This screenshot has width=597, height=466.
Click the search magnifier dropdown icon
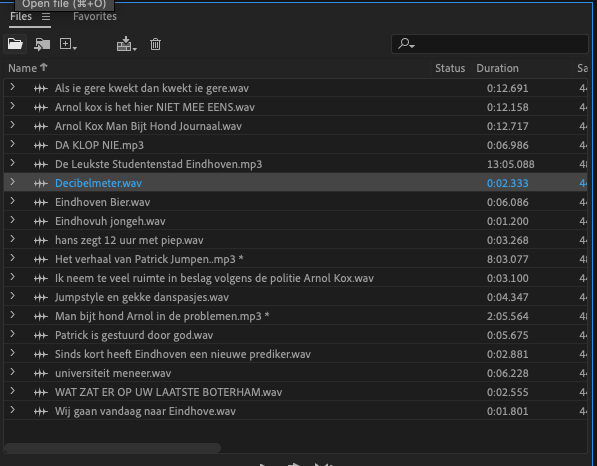tap(406, 44)
